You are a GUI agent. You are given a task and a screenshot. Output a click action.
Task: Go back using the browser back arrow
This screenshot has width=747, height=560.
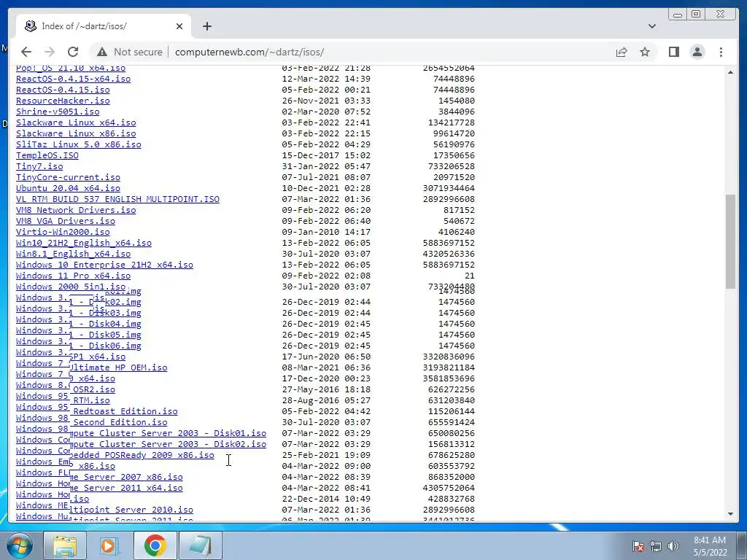pos(26,52)
